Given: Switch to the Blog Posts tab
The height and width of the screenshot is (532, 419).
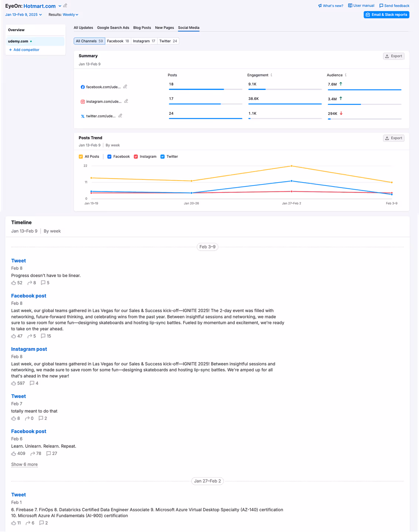Looking at the screenshot, I should [x=142, y=28].
